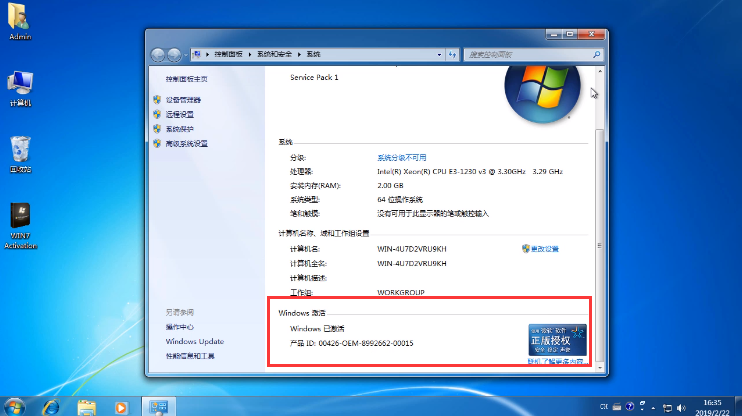This screenshot has width=742, height=416.
Task: Open 远程设置 from the sidebar
Action: (180, 115)
